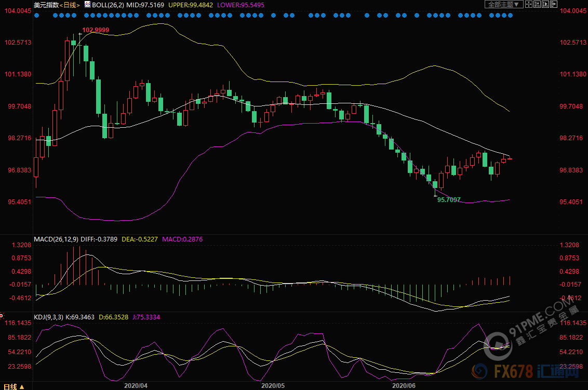Click the left axis label 101.1380
The height and width of the screenshot is (390, 588).
[x=18, y=74]
